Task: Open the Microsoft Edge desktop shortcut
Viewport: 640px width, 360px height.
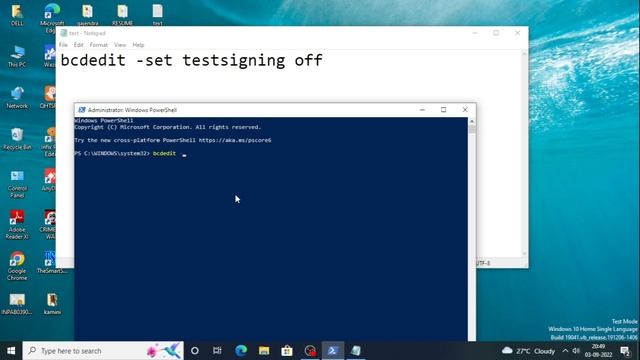Action: pos(52,17)
